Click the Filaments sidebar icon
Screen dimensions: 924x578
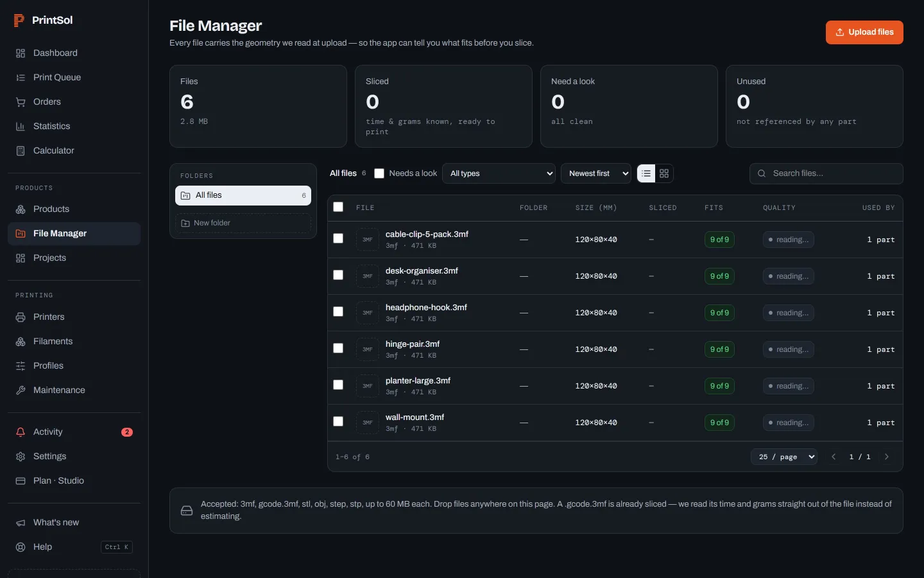pyautogui.click(x=21, y=342)
